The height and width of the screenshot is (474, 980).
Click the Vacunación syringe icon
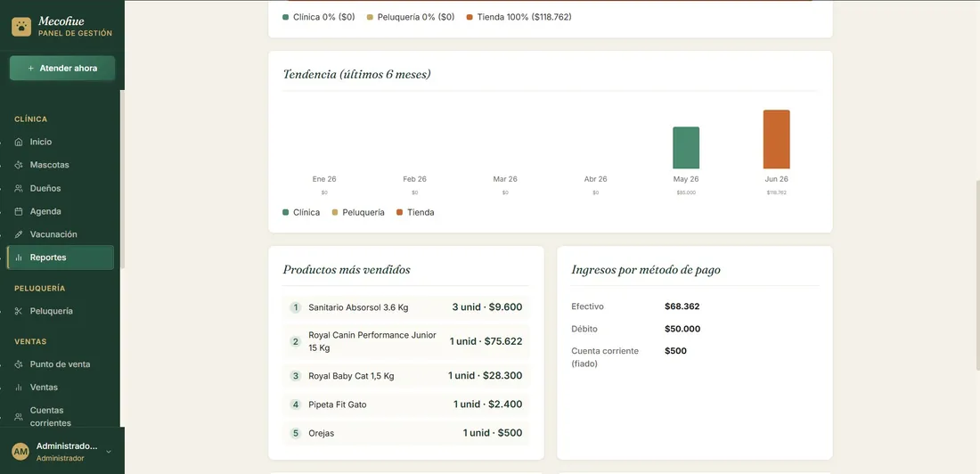click(19, 234)
